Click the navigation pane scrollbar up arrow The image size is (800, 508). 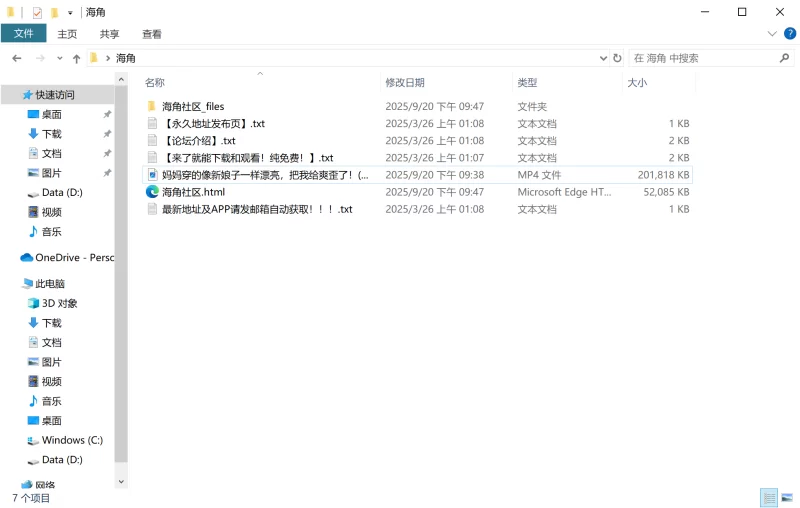[x=121, y=80]
